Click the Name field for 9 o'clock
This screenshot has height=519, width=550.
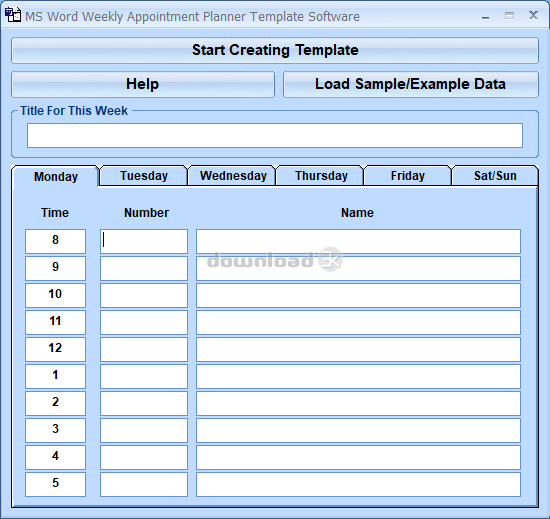358,268
